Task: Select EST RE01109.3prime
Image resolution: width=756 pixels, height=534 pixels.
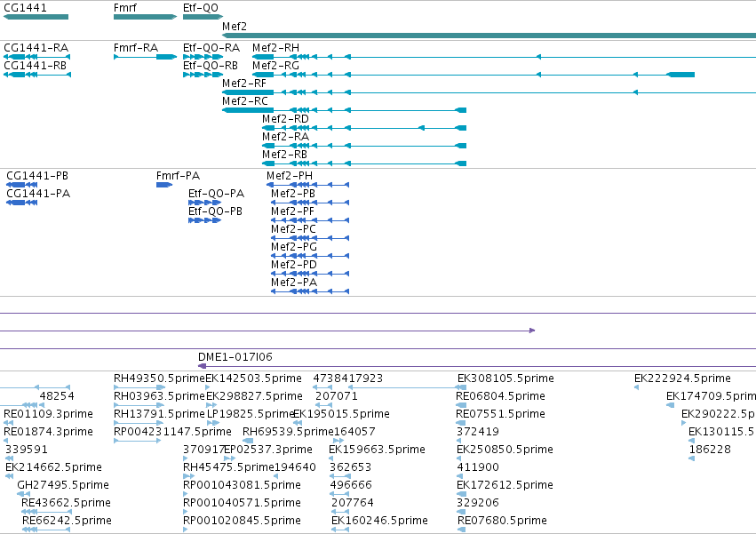Action: pos(48,414)
